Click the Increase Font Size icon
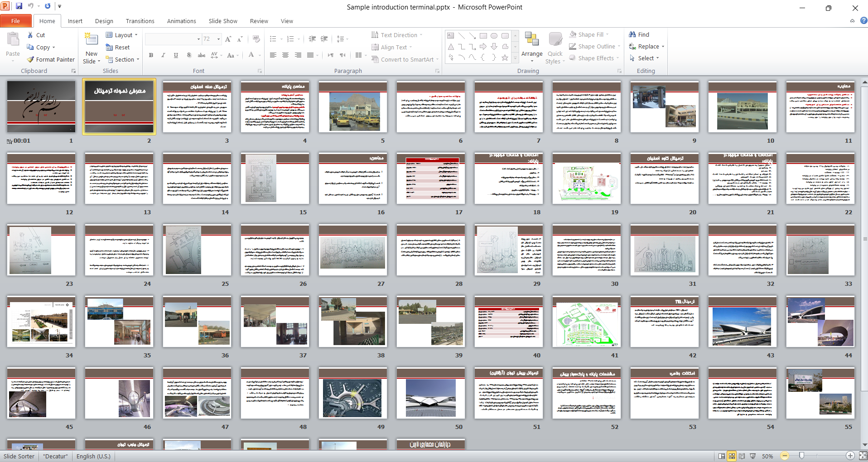Image resolution: width=868 pixels, height=462 pixels. coord(228,39)
